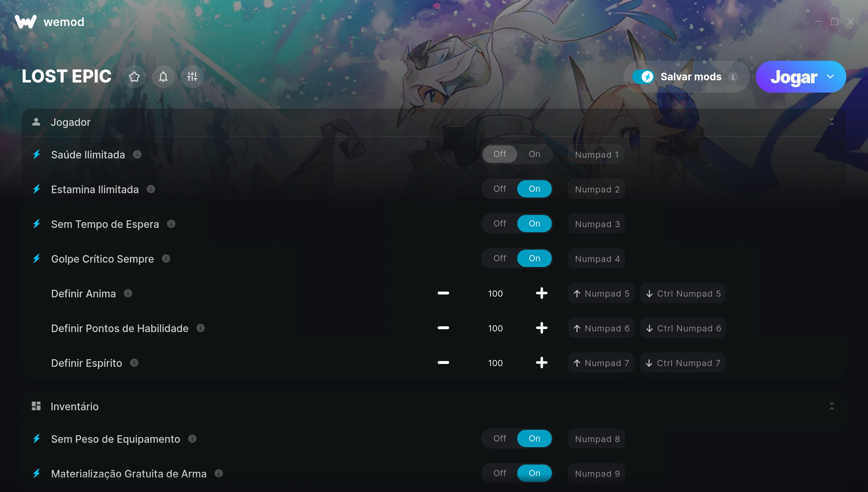The height and width of the screenshot is (492, 868).
Task: Open the sliders settings icon beside the bell
Action: tap(192, 77)
